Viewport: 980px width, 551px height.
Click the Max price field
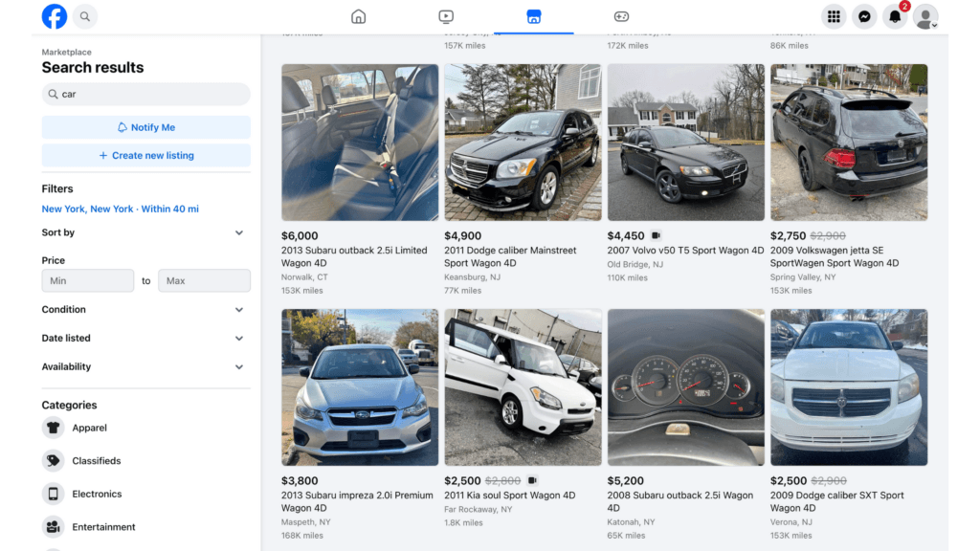click(205, 280)
